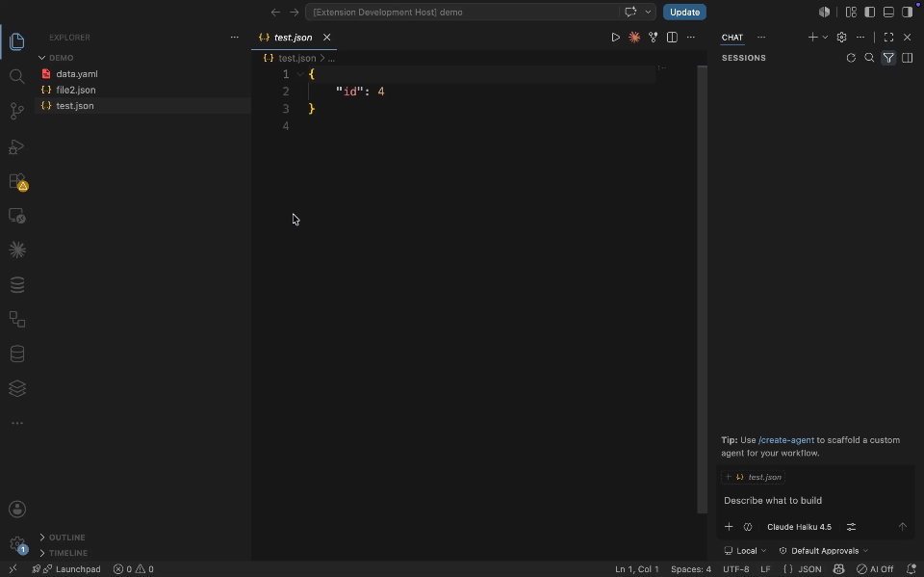
Task: Open the Source Control view
Action: point(17,111)
